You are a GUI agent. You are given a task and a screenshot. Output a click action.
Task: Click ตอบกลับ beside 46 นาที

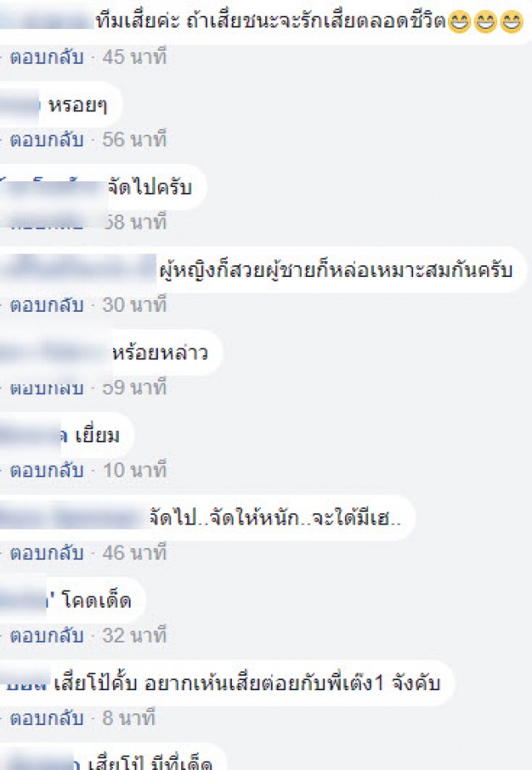click(x=47, y=554)
